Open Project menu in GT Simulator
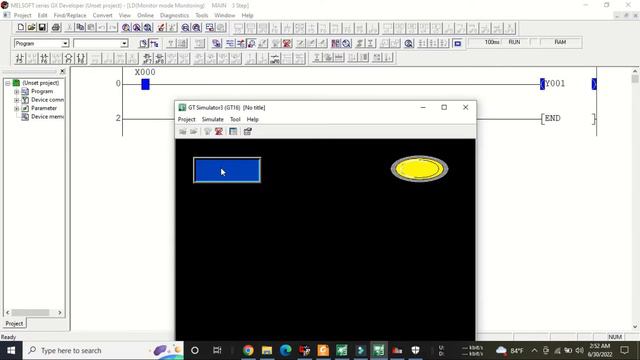 click(x=187, y=119)
